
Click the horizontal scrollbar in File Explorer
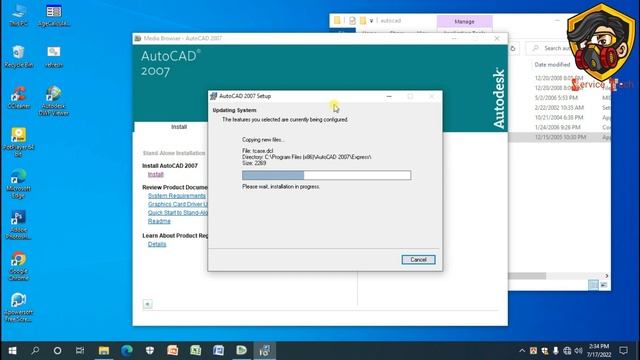point(527,276)
